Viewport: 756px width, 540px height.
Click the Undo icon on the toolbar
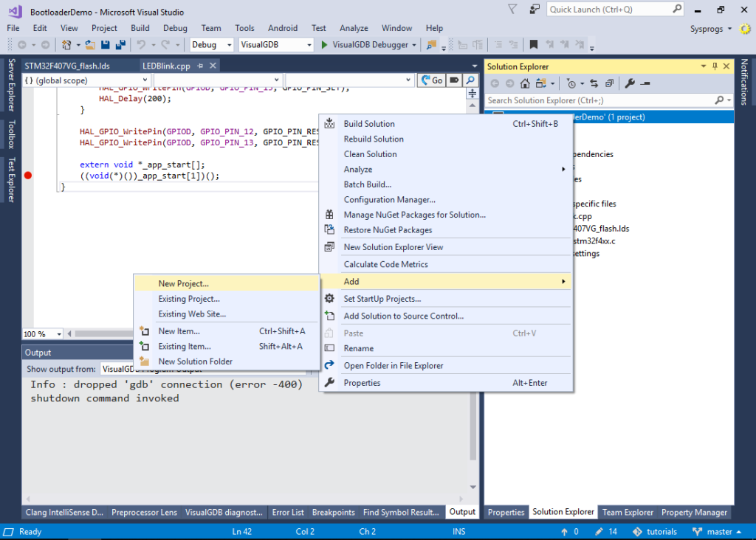pos(142,44)
